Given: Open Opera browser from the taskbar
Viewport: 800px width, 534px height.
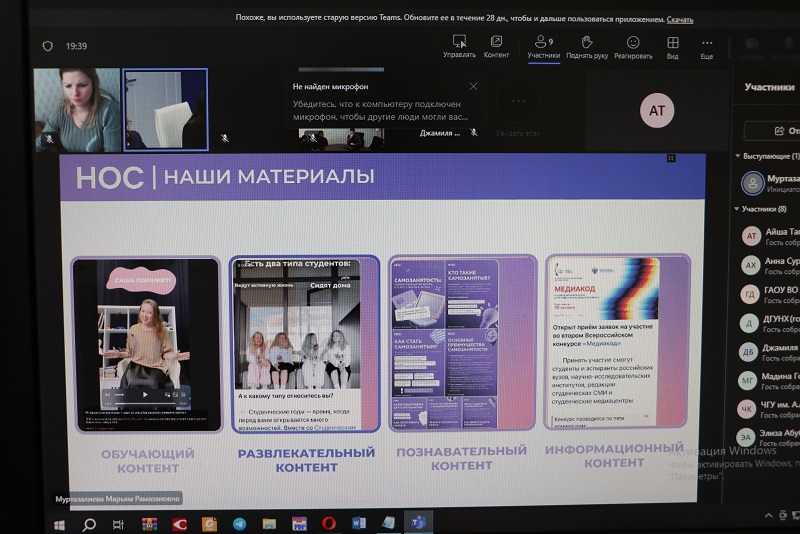Looking at the screenshot, I should click(x=329, y=523).
